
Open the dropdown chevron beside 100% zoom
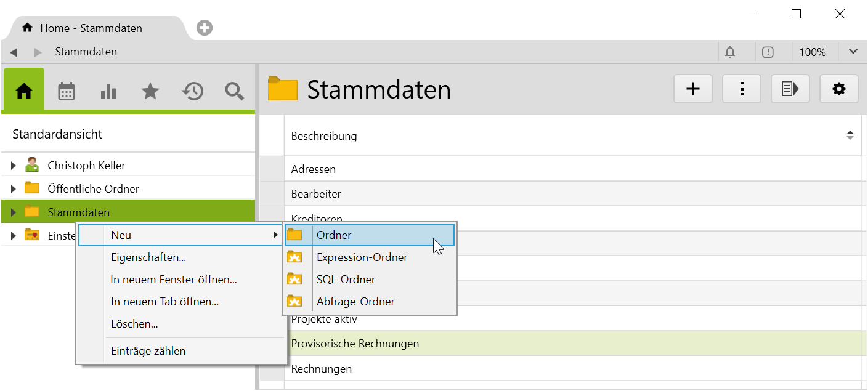pos(853,52)
